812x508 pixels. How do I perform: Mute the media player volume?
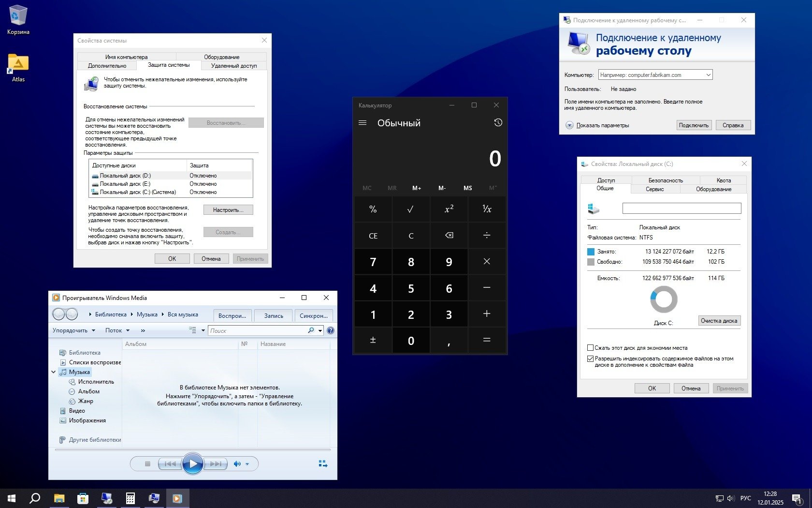click(237, 464)
